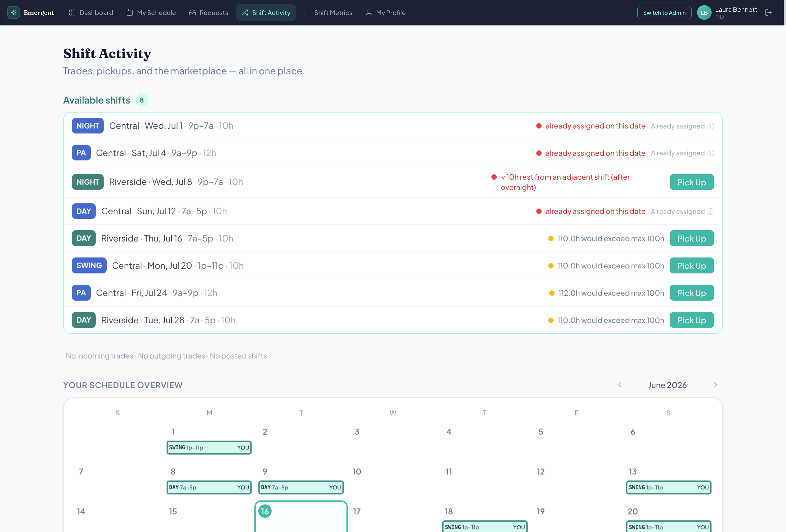Click 'Available shifts' heading
The image size is (786, 532).
97,100
